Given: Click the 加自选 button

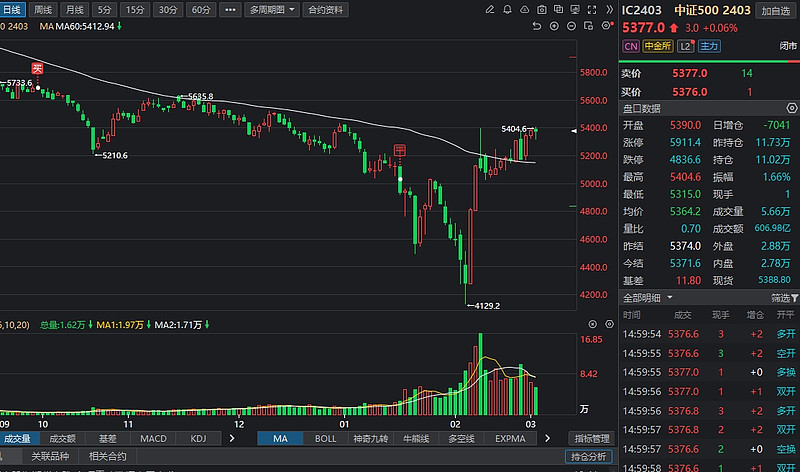Looking at the screenshot, I should click(775, 10).
